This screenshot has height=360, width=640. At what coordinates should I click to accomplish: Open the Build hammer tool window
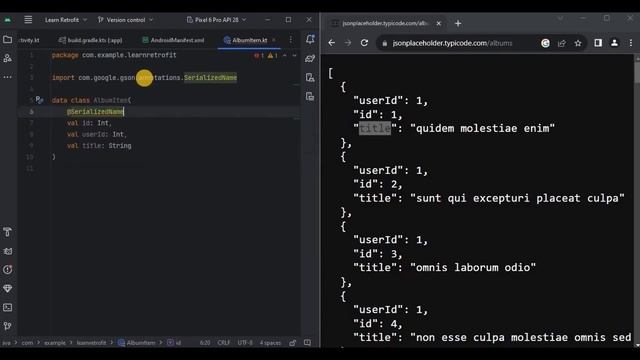point(7,232)
